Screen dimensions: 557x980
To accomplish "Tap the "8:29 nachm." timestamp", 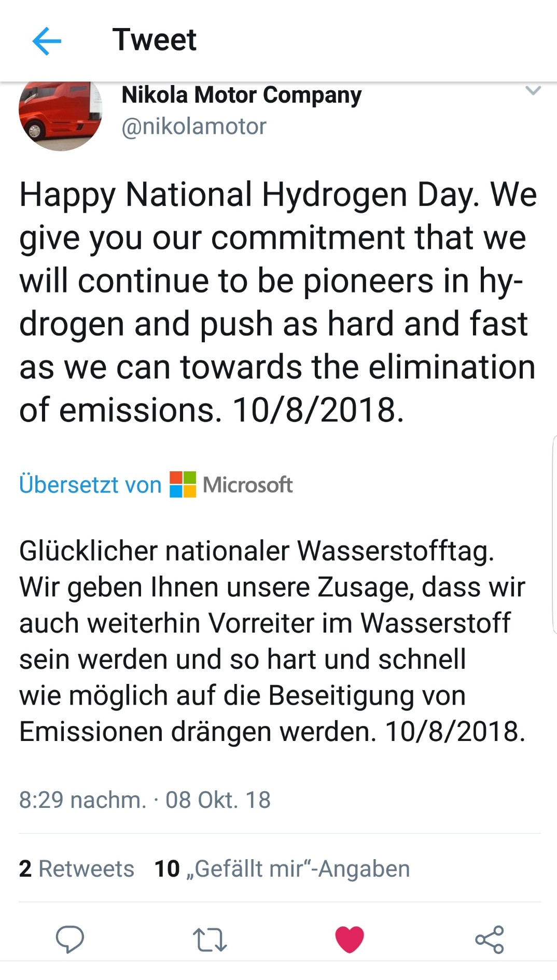I will (83, 800).
